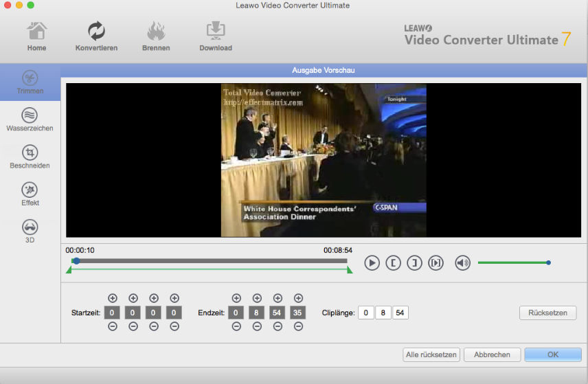Switch to the Wasserzeichen tab
Viewport: 588px width, 384px height.
[x=30, y=119]
